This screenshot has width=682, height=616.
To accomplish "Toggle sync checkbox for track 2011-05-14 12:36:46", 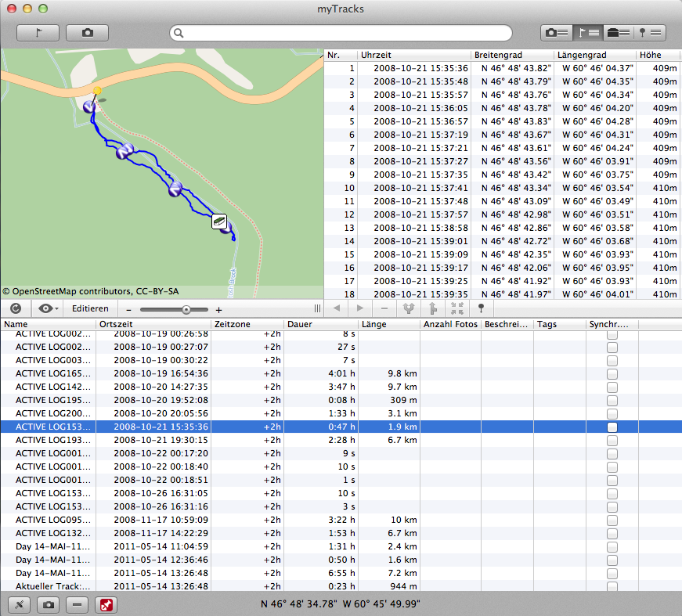I will coord(612,560).
